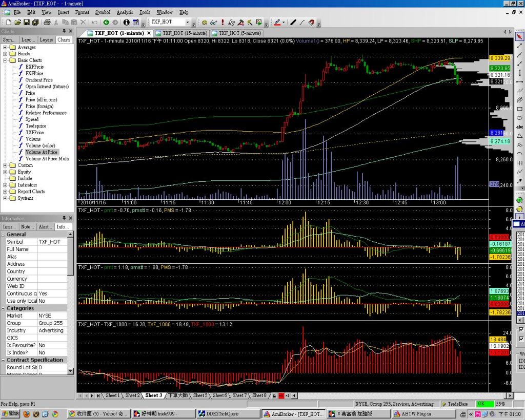Expand the Custom folder
Image resolution: width=525 pixels, height=420 pixels.
[x=5, y=165]
